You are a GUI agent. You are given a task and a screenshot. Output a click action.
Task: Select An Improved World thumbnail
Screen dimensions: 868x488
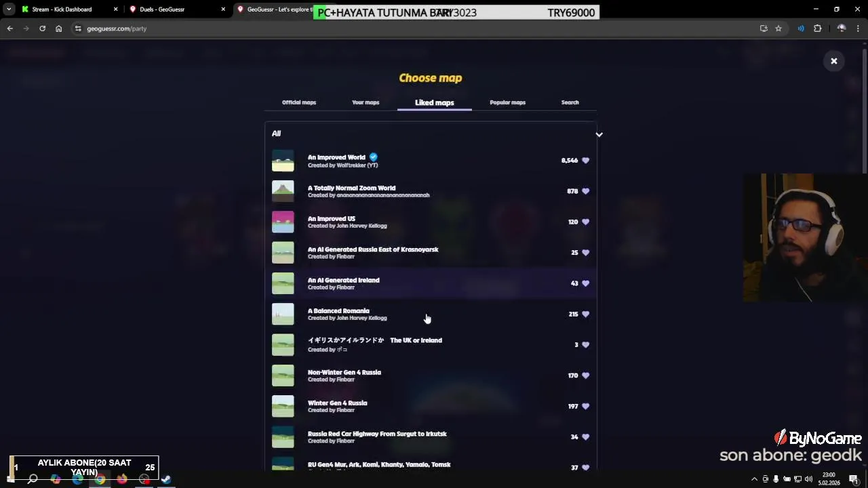coord(283,161)
